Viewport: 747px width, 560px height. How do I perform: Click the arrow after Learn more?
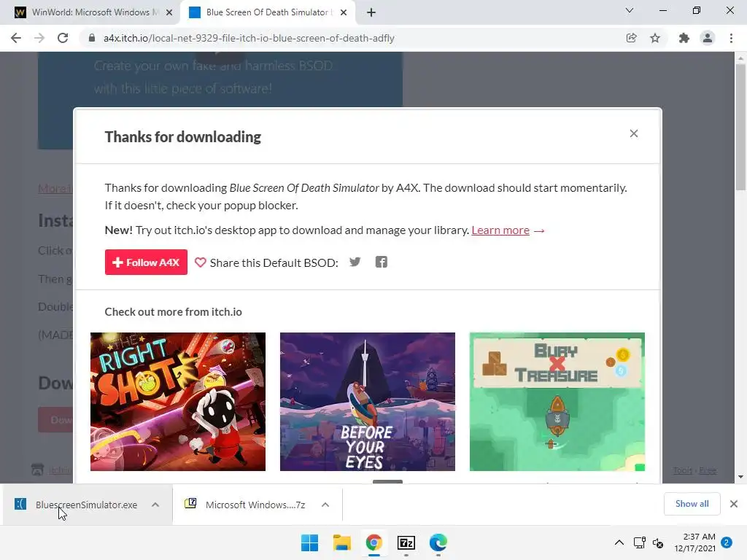539,231
